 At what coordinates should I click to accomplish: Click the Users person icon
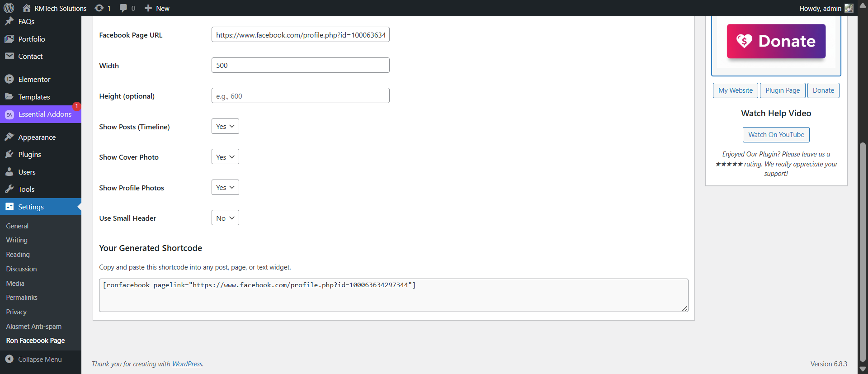9,172
